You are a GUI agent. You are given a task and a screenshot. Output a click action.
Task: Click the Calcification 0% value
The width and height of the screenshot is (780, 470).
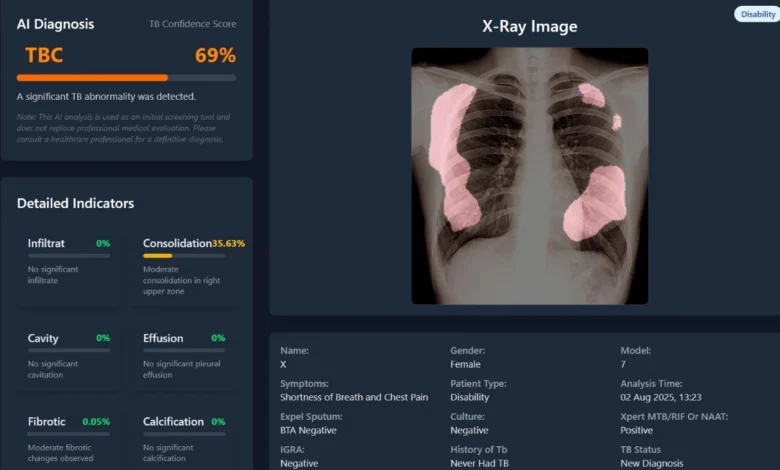[218, 422]
